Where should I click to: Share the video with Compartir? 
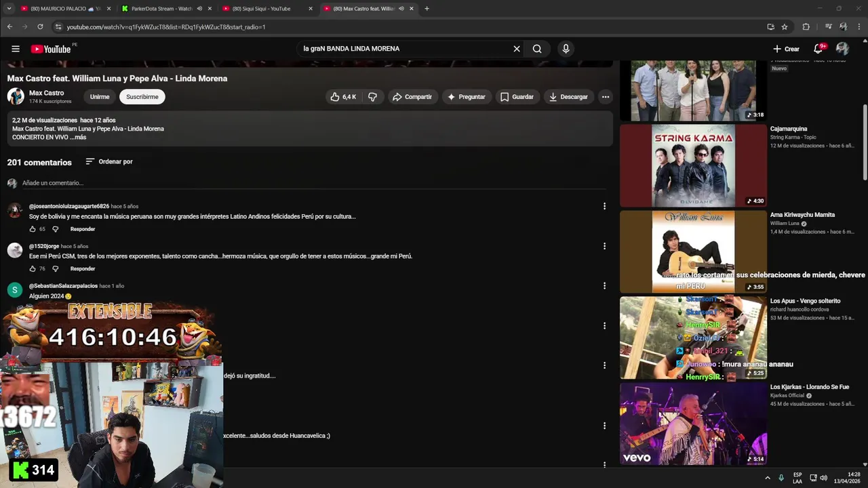412,97
